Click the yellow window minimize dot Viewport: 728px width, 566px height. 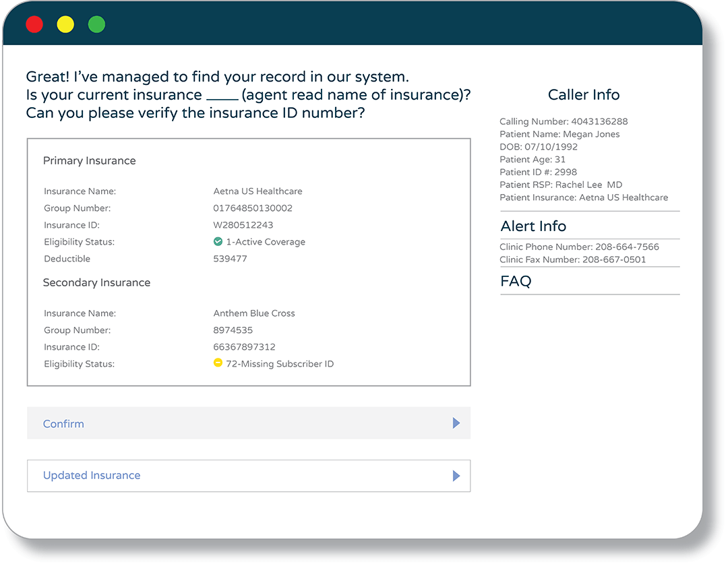[x=65, y=25]
